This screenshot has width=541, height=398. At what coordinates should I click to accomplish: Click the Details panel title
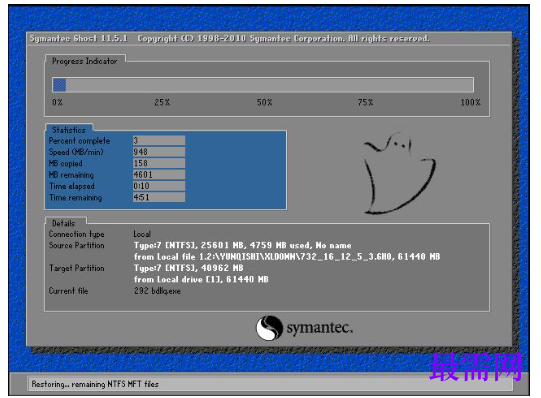pyautogui.click(x=63, y=223)
